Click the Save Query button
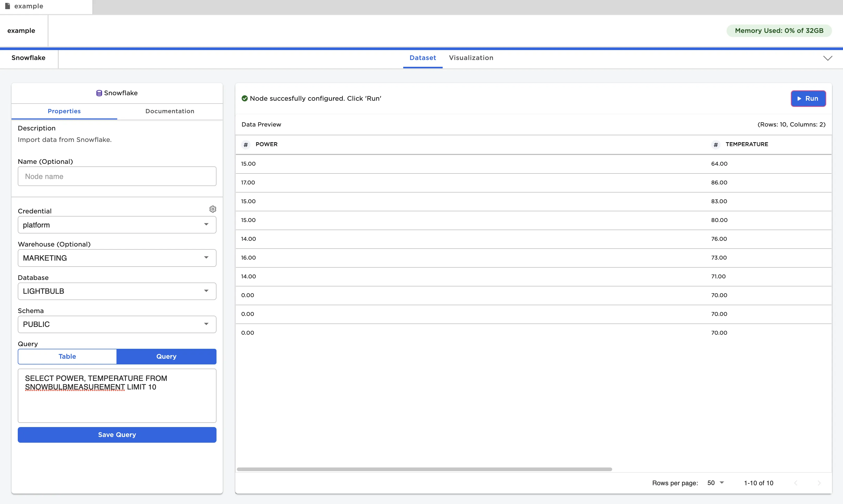Image resolution: width=843 pixels, height=504 pixels. pos(117,435)
